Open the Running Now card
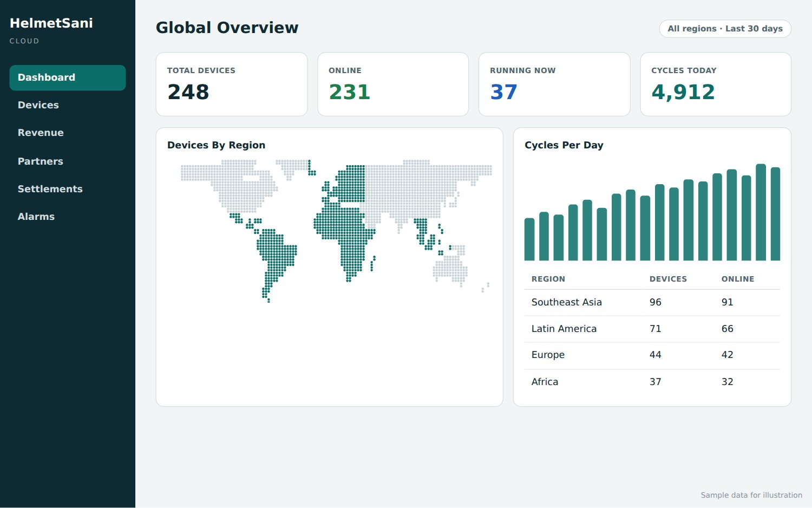The width and height of the screenshot is (812, 508). (554, 84)
